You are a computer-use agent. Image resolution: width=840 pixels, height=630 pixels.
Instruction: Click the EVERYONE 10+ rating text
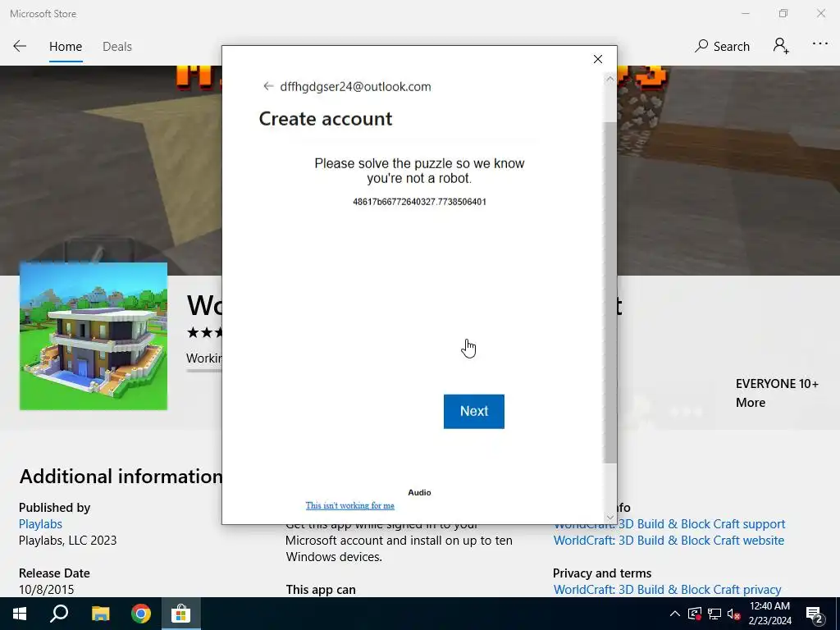pos(777,384)
